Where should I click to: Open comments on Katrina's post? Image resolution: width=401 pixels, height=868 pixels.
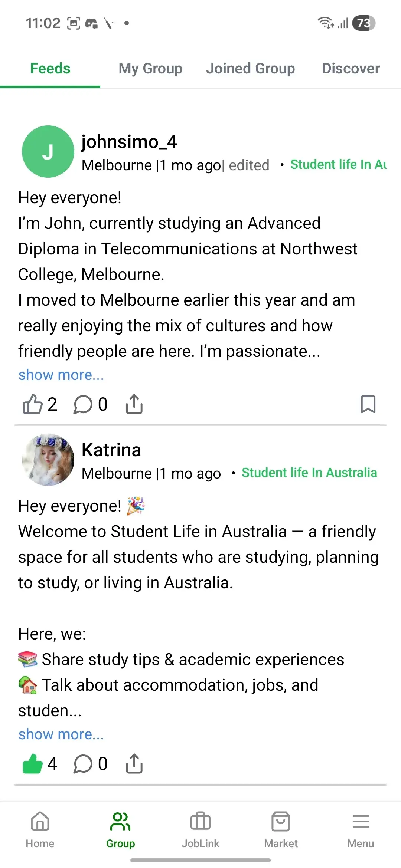(x=83, y=764)
